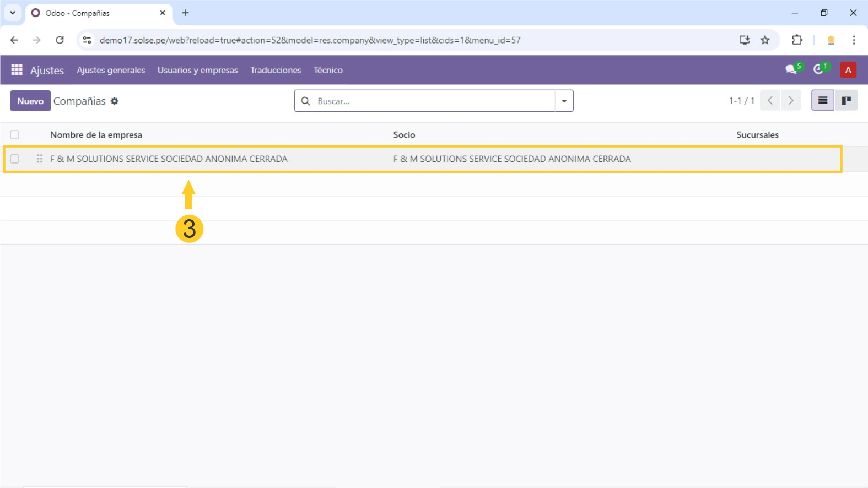Toggle the select-all checkbox in the header
This screenshot has width=868, height=488.
(x=15, y=135)
